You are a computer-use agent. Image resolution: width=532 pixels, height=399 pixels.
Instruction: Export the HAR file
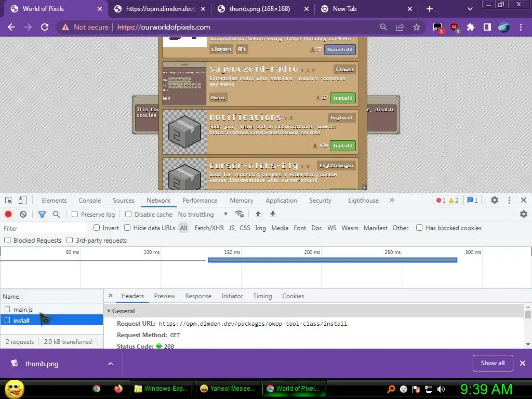(272, 214)
